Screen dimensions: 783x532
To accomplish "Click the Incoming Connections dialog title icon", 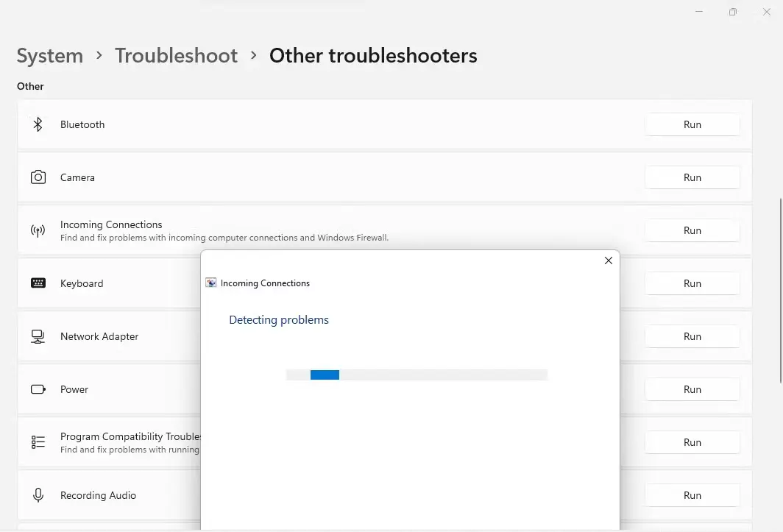I will 211,283.
